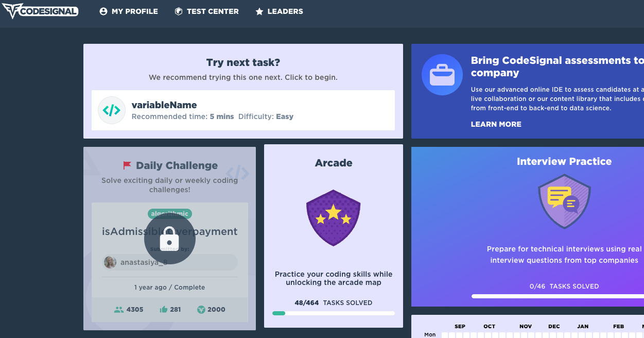Click the lock icon on Daily Challenge

coord(169,239)
